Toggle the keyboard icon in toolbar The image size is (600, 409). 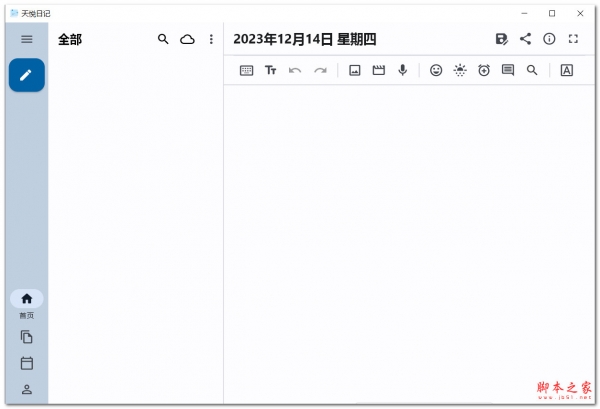(x=246, y=70)
